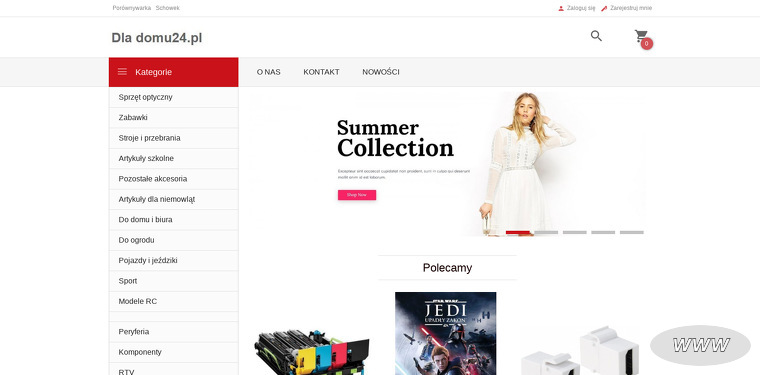Screen dimensions: 760x375
Task: Select Pozostałe akcesoria category
Action: point(174,178)
